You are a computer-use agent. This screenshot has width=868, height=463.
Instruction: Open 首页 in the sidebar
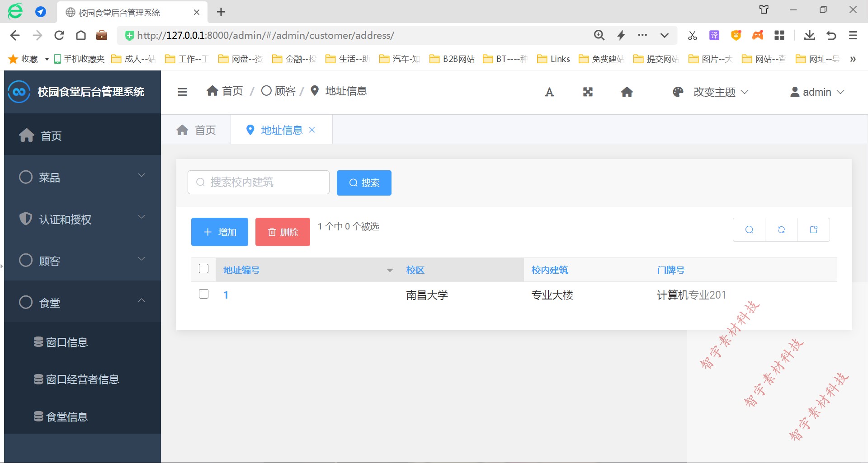coord(82,136)
